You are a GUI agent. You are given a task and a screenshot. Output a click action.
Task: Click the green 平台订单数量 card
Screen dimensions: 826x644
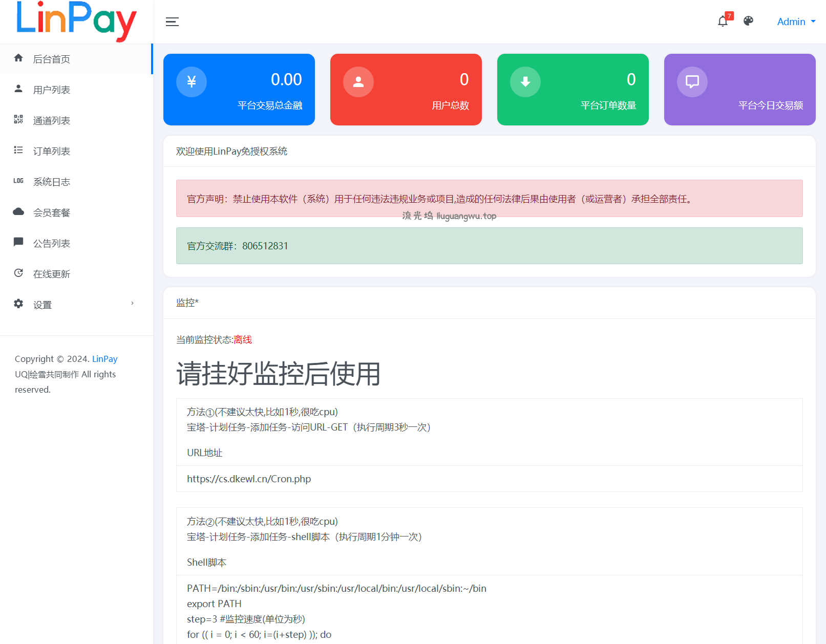pyautogui.click(x=573, y=90)
